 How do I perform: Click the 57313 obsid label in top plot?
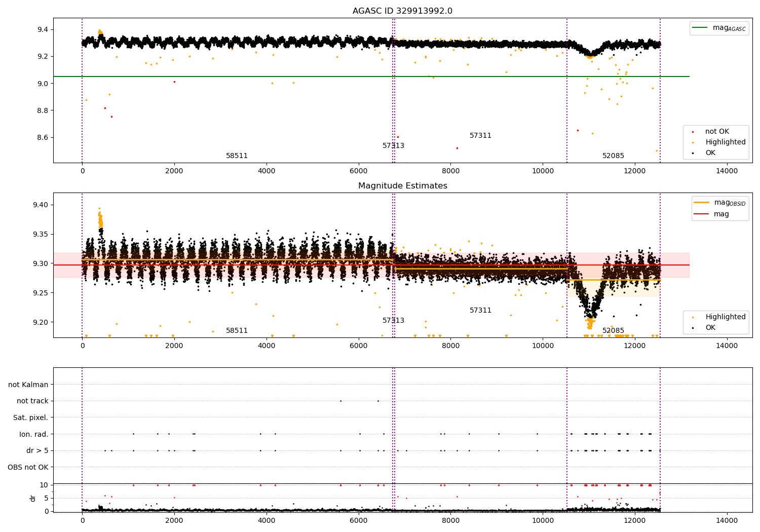click(x=393, y=146)
